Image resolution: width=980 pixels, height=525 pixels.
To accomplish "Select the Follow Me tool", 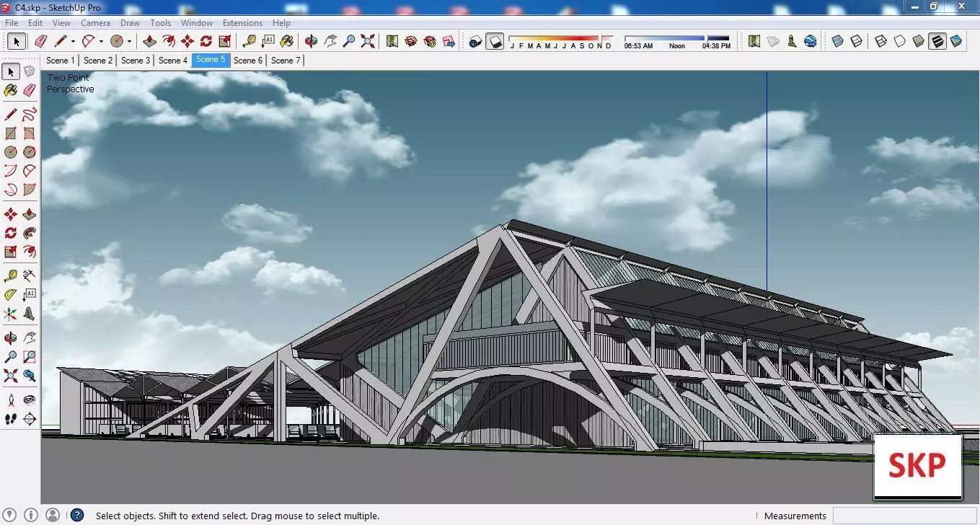I will (x=30, y=233).
